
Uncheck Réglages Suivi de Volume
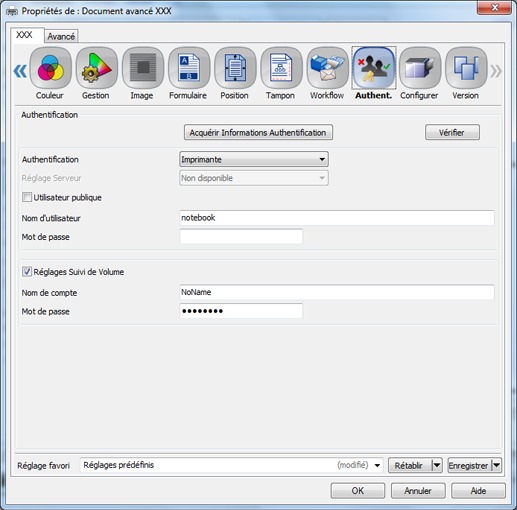(27, 271)
